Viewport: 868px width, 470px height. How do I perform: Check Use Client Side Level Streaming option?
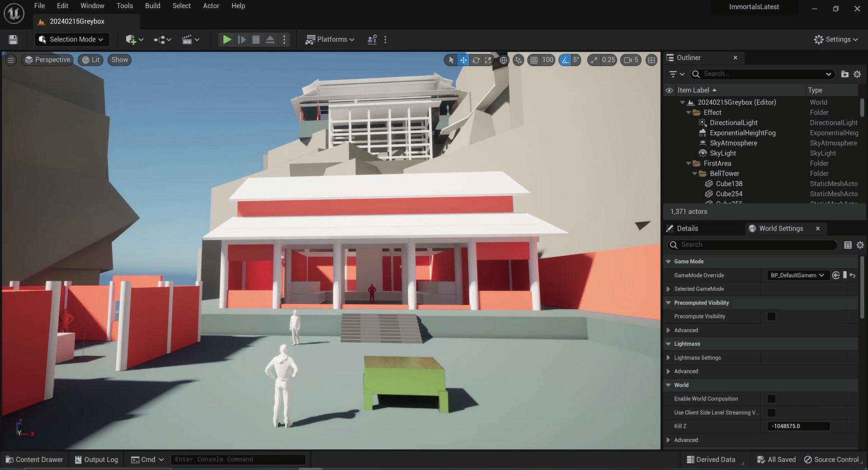pyautogui.click(x=771, y=413)
